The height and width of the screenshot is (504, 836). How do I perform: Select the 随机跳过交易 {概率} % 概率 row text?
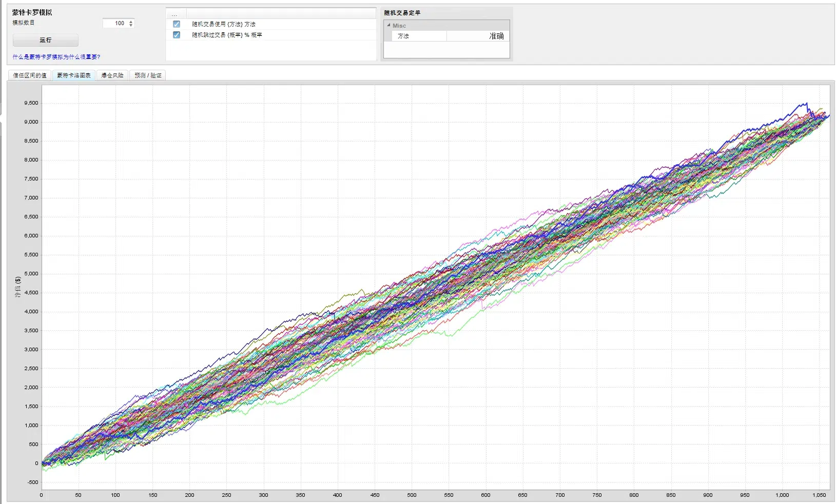pos(227,35)
